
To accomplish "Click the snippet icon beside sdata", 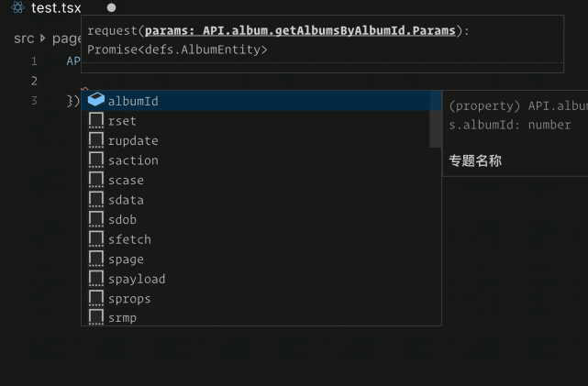I will click(95, 200).
